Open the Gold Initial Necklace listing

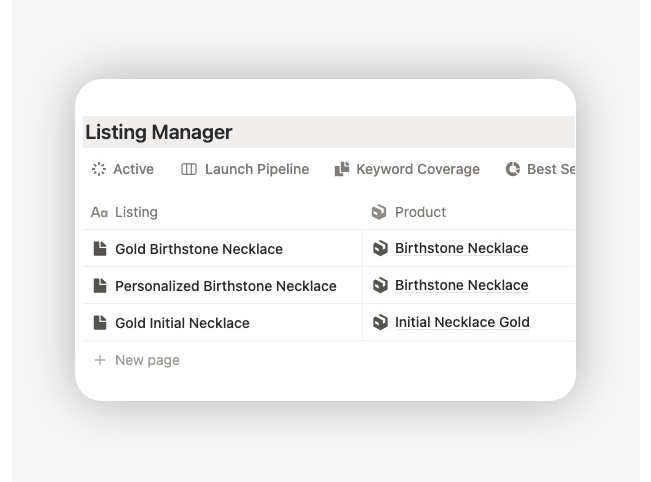(182, 323)
